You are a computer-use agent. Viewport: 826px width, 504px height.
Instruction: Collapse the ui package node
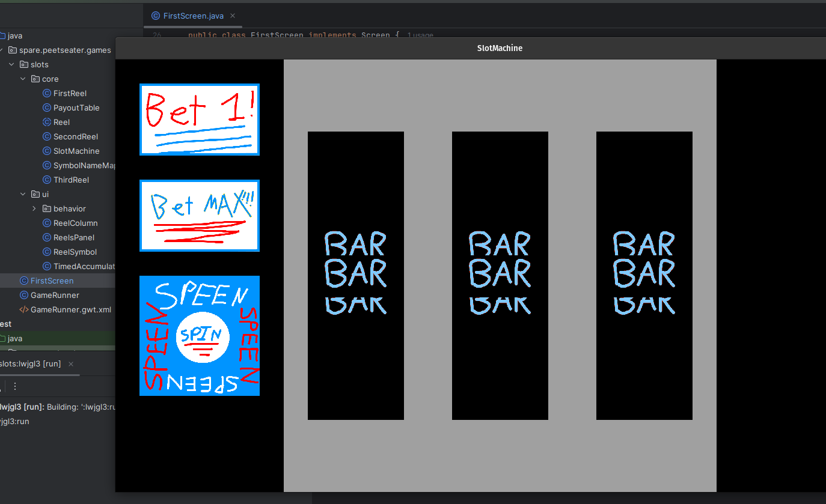coord(23,194)
